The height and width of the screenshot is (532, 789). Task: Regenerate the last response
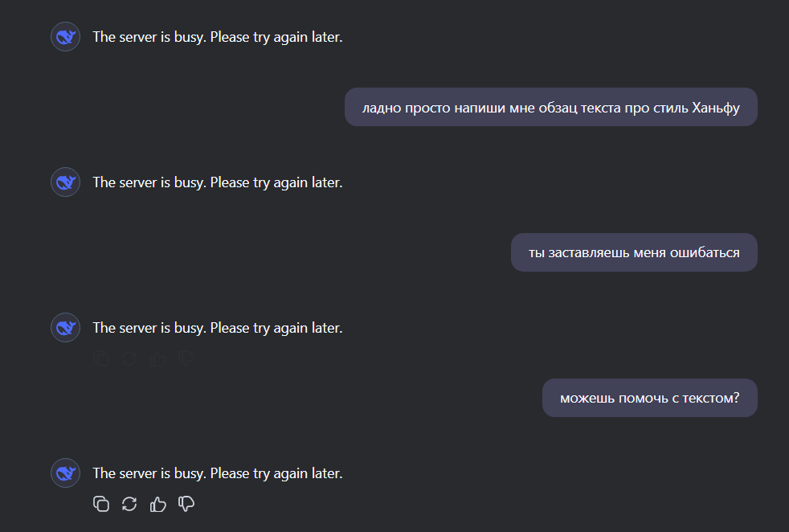point(129,504)
